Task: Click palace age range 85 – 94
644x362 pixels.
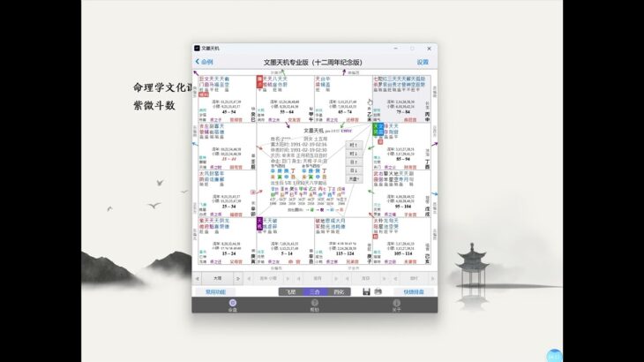Action: point(403,159)
